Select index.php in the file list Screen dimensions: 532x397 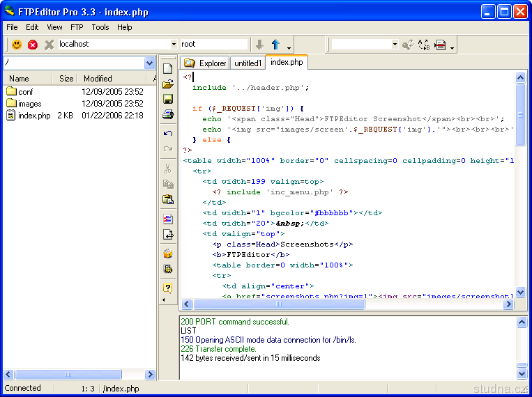pyautogui.click(x=33, y=116)
